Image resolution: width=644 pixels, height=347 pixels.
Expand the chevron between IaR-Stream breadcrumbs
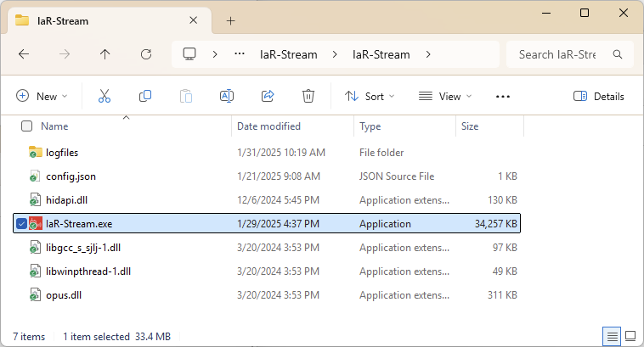pos(335,54)
